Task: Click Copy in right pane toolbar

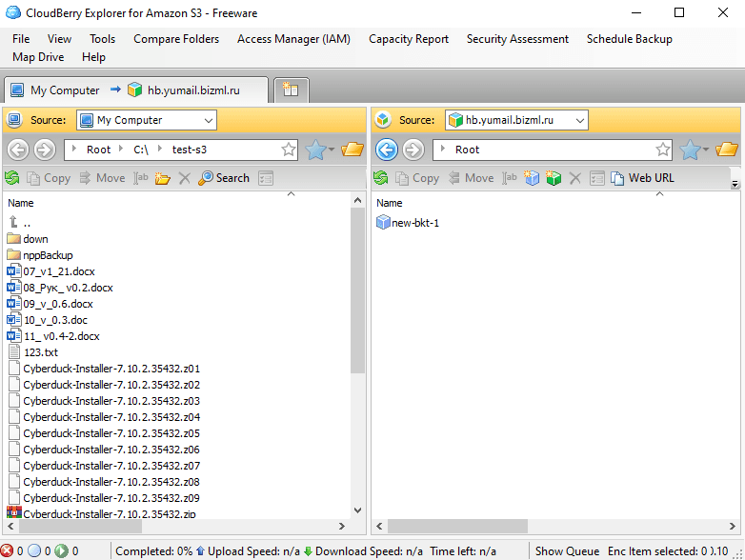Action: [417, 178]
